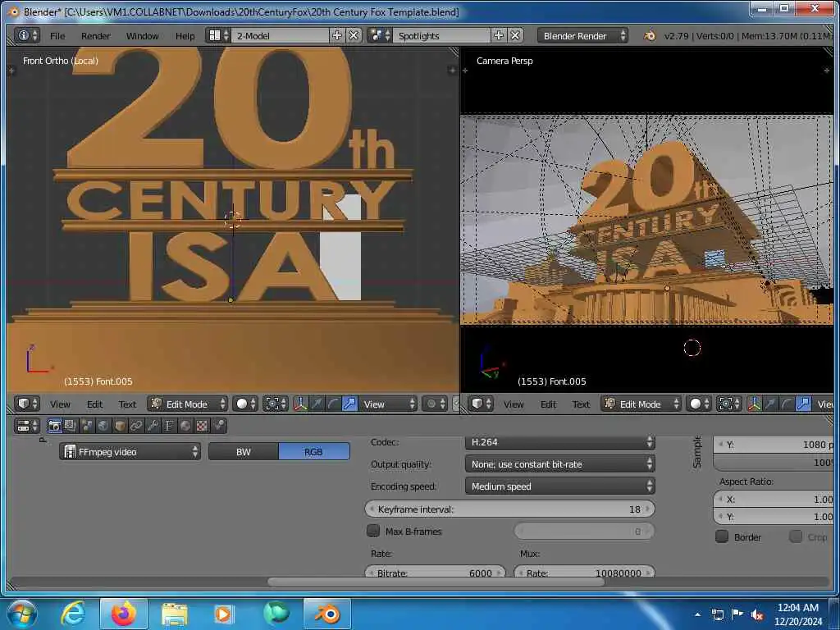Open the FFmpeg video file format dropdown
The height and width of the screenshot is (630, 840).
[130, 452]
